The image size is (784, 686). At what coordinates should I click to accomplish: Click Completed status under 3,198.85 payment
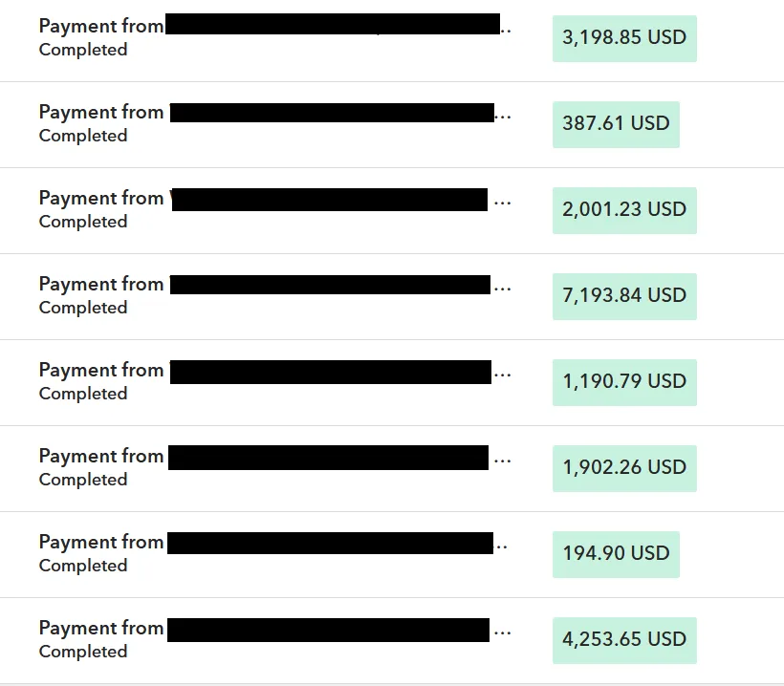(83, 50)
